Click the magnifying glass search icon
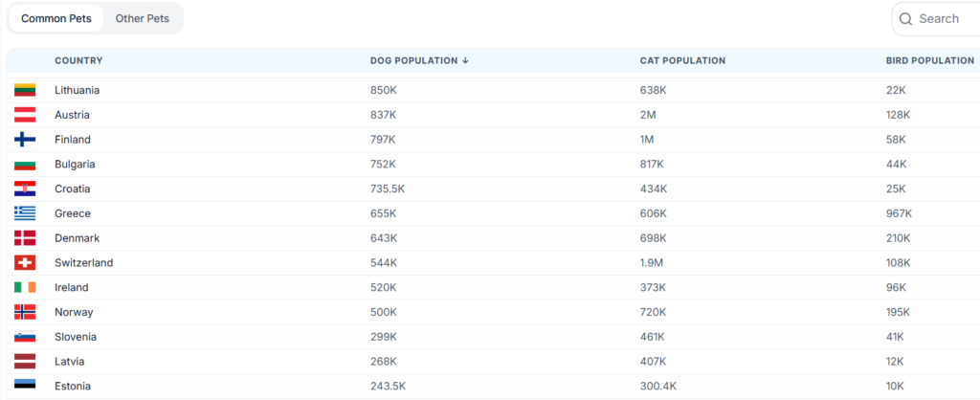The height and width of the screenshot is (400, 980). (905, 19)
